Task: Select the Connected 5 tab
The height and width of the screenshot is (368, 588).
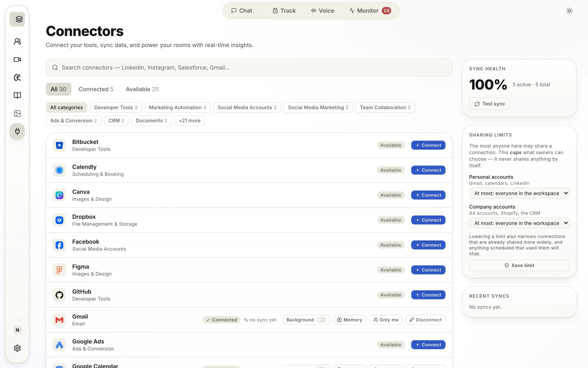Action: [96, 89]
